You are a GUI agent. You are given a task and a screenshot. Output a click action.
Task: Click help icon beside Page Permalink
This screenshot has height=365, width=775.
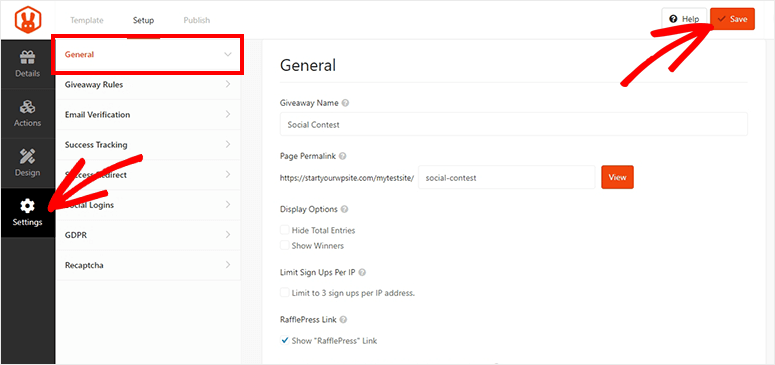pyautogui.click(x=343, y=156)
